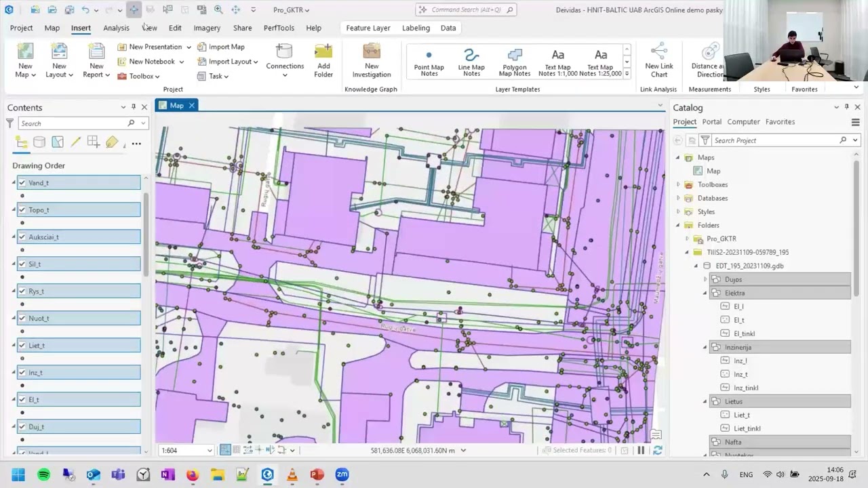Viewport: 868px width, 488px height.
Task: Open Spotify from the Windows taskbar
Action: pos(44,475)
